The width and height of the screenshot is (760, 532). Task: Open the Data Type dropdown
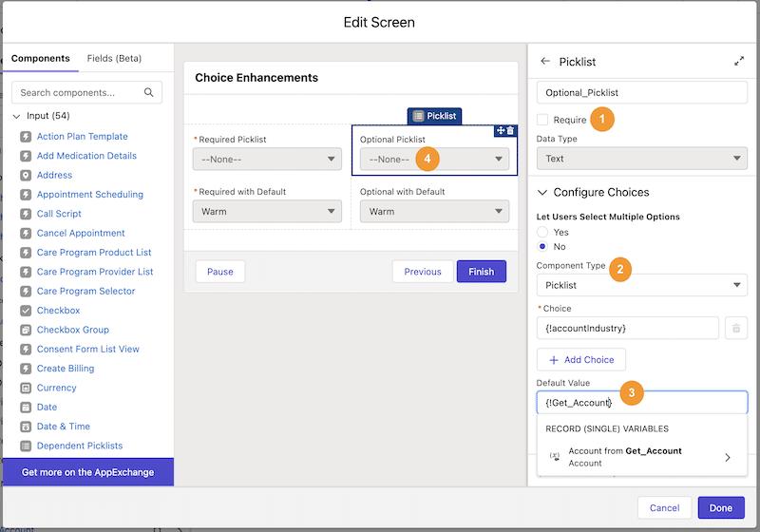[642, 159]
